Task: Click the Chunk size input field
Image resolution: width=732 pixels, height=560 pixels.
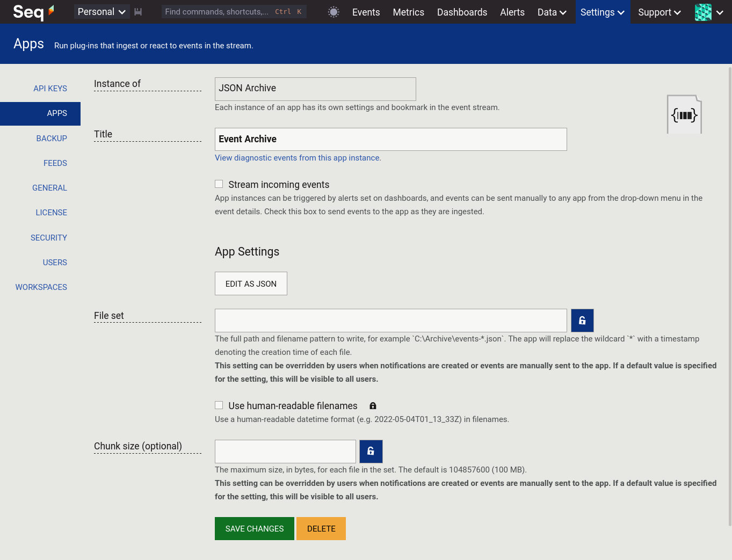Action: point(285,452)
